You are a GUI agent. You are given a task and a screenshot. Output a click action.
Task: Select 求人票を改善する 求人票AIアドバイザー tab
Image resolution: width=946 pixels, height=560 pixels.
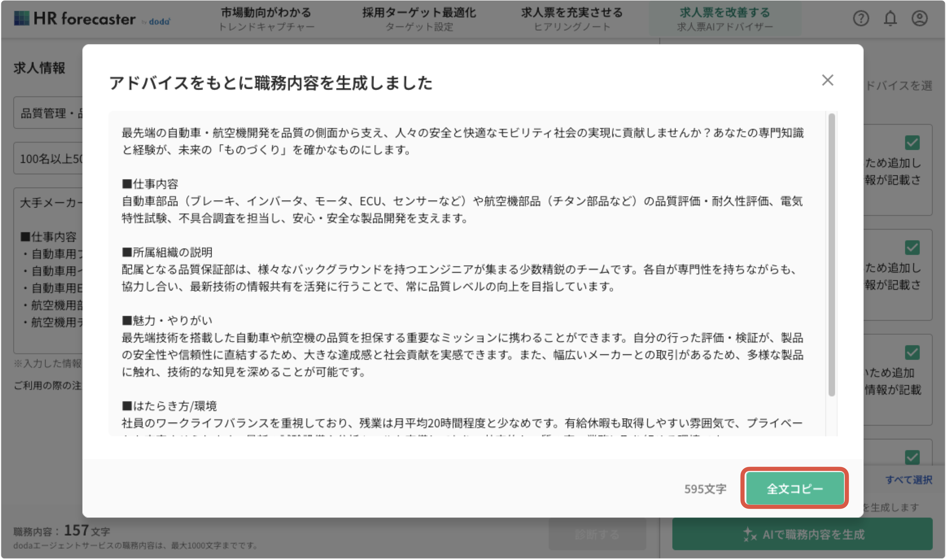725,19
